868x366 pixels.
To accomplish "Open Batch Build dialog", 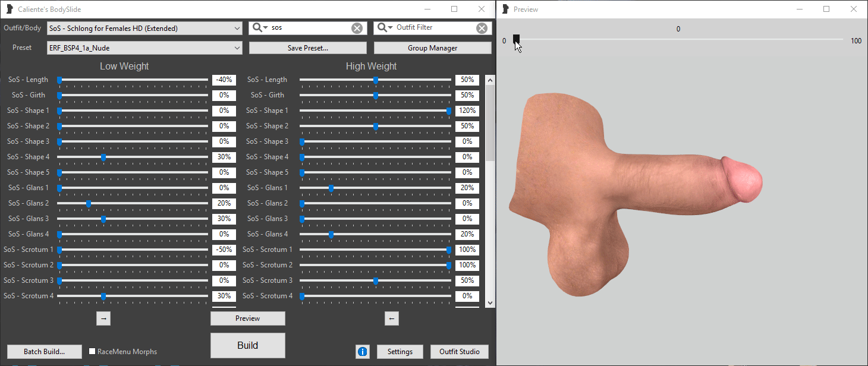I will coord(45,351).
